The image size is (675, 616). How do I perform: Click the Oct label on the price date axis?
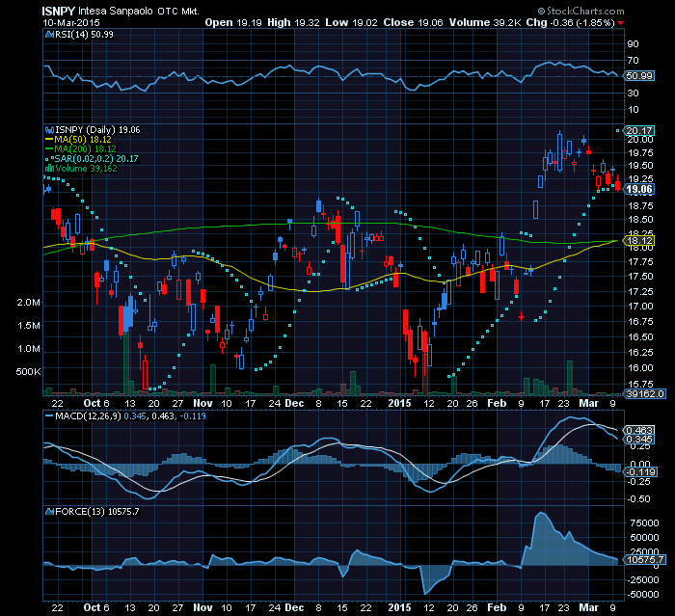click(x=92, y=403)
